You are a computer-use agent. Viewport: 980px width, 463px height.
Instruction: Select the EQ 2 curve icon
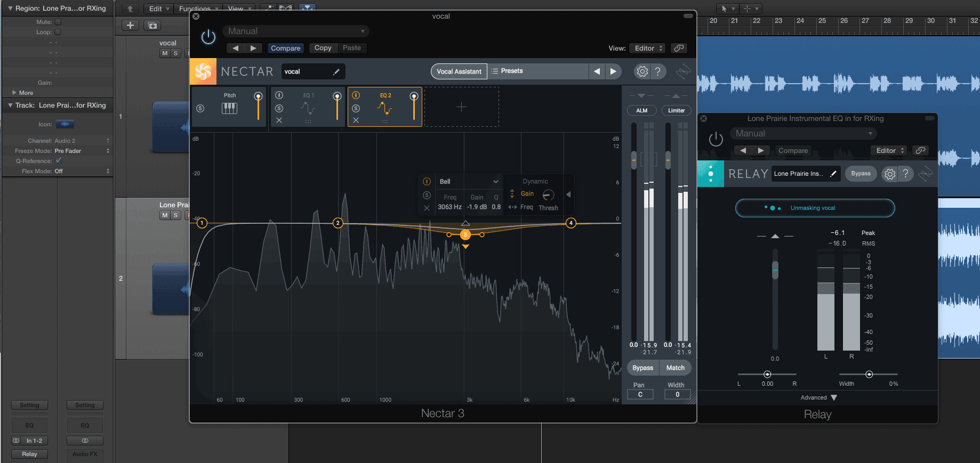click(x=385, y=108)
